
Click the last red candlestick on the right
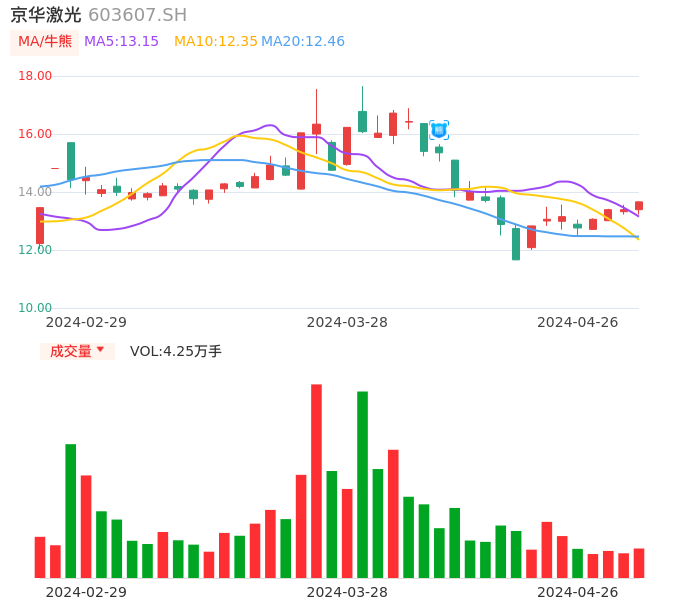(639, 206)
